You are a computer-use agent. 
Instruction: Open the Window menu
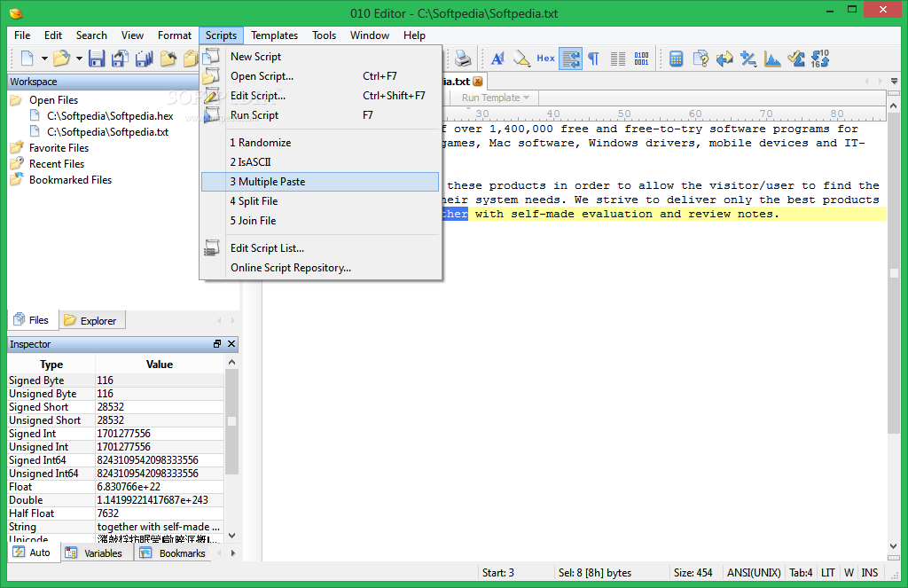click(370, 35)
